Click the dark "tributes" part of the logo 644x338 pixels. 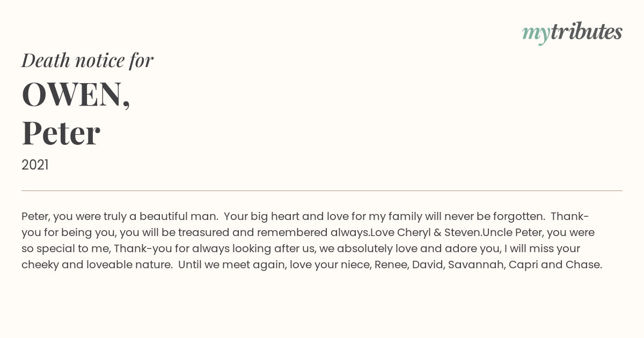[586, 32]
